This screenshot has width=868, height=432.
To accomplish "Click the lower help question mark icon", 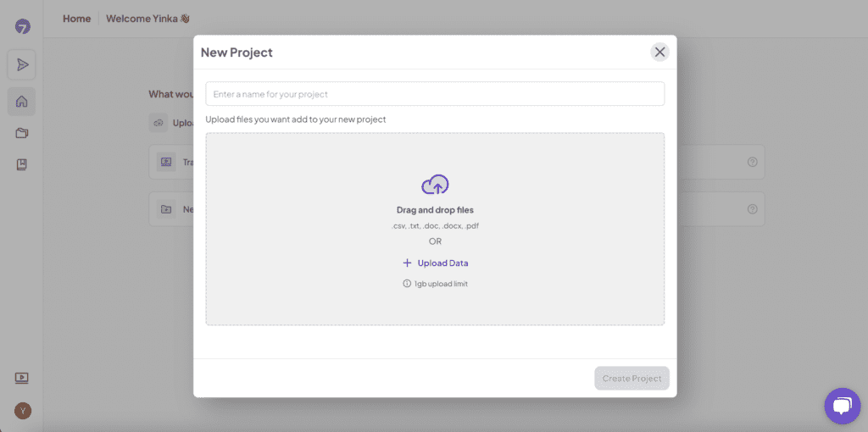I will point(753,209).
